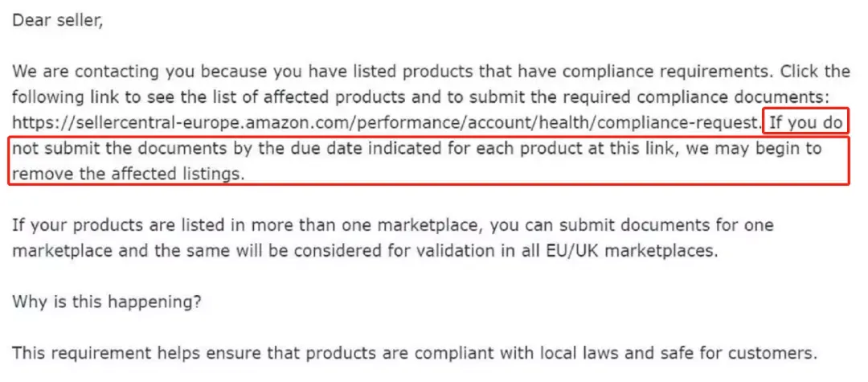Click the red-highlighted 'If you do' text

coord(805,122)
